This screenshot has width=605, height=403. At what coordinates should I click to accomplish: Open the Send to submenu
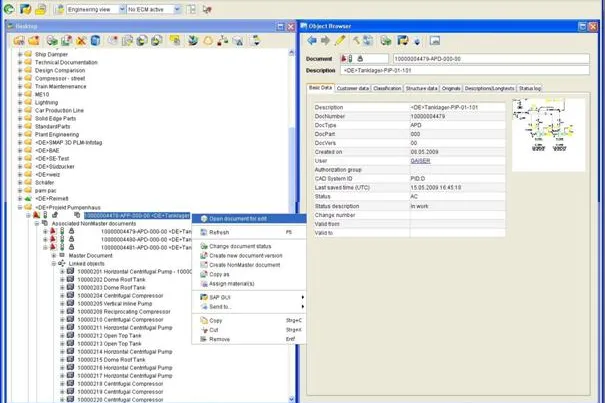pos(249,307)
